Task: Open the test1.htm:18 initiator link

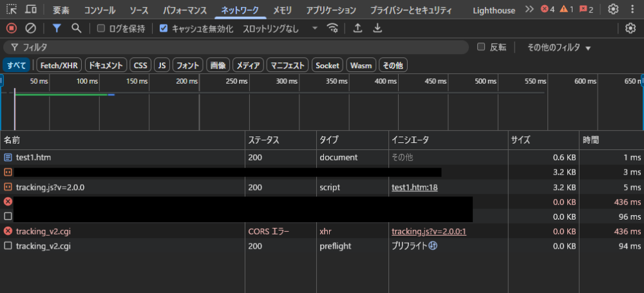Action: click(x=414, y=187)
